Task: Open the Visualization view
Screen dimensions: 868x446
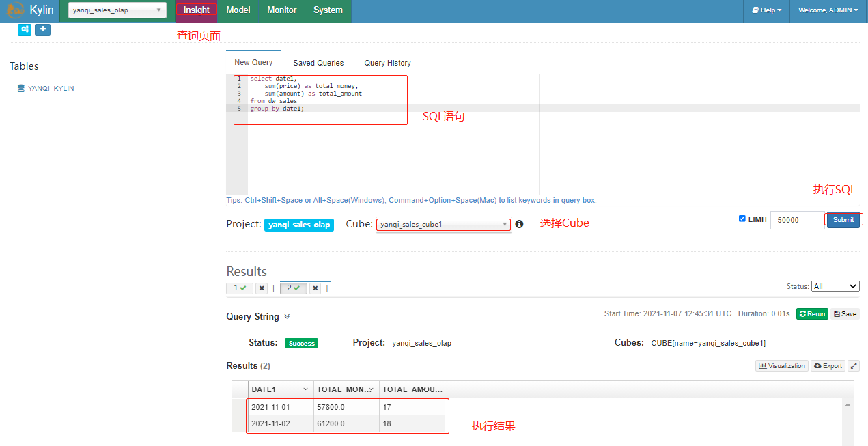Action: [x=782, y=366]
